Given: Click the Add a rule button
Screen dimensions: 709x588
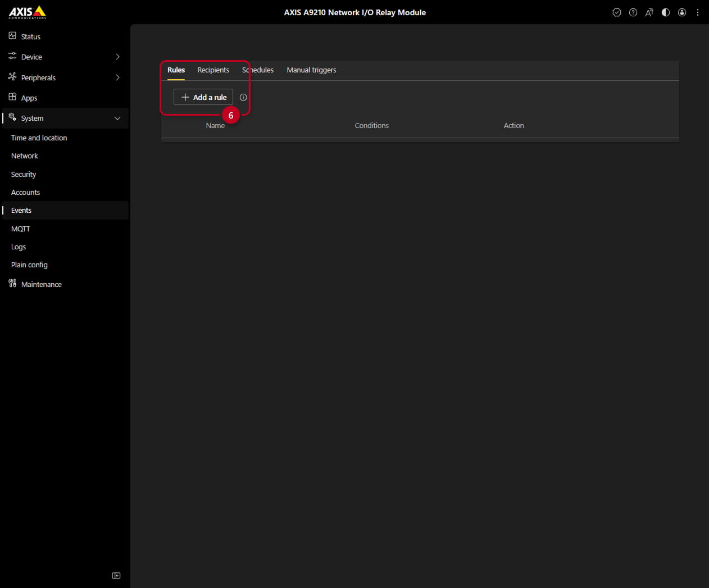Looking at the screenshot, I should click(203, 97).
